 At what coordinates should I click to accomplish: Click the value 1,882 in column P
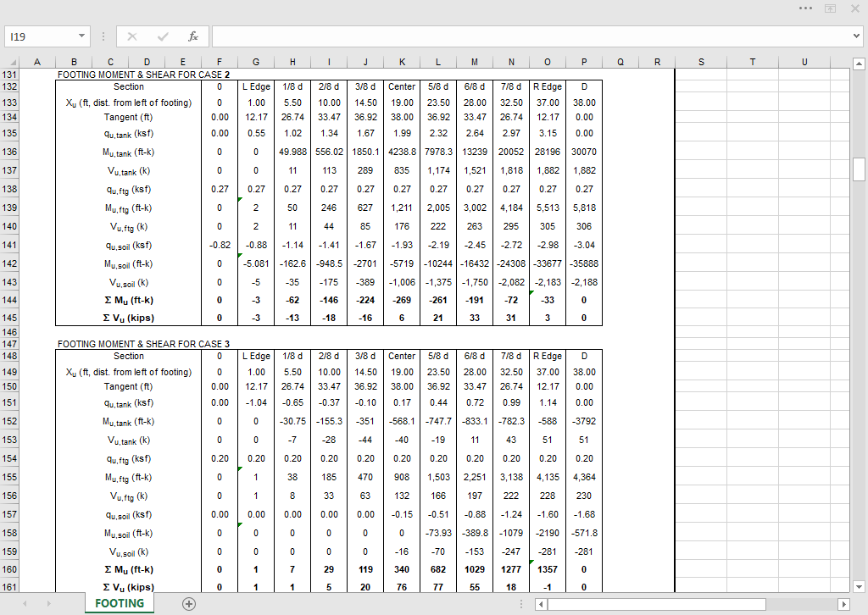(584, 170)
